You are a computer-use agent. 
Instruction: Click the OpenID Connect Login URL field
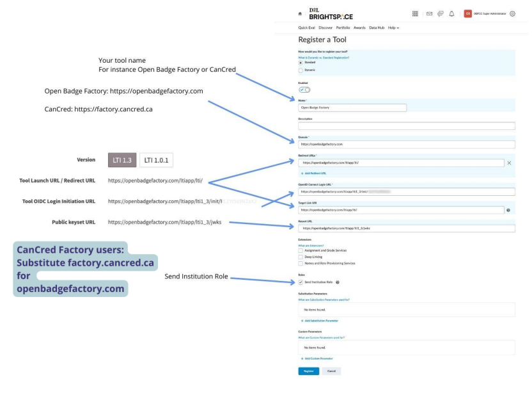click(x=407, y=192)
